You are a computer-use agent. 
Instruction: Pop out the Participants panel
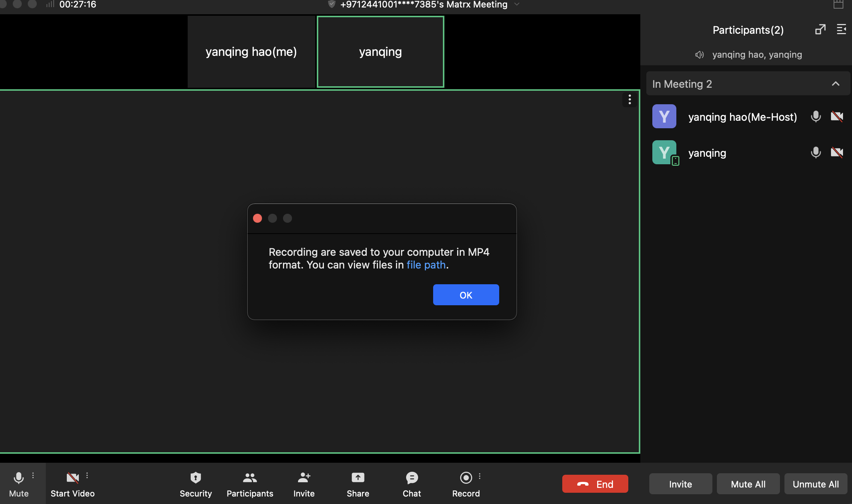pos(820,30)
